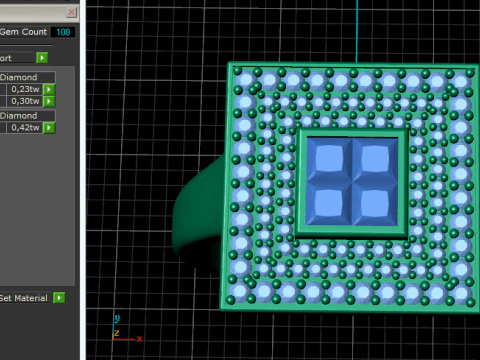Click the Set Material label
480x360 pixels.
pyautogui.click(x=24, y=298)
